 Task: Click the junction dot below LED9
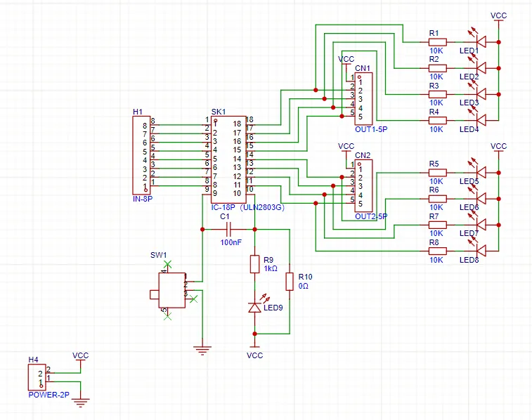click(255, 334)
